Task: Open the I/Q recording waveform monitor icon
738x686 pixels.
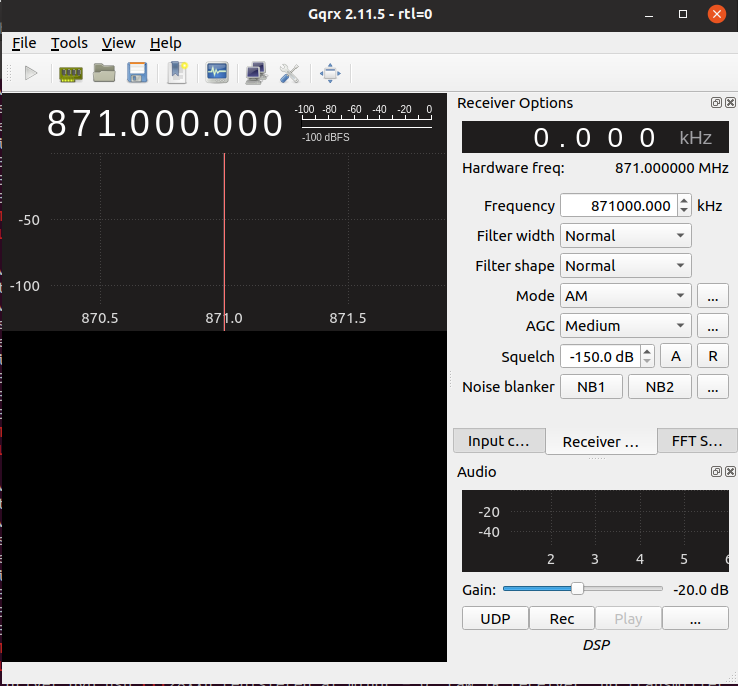Action: [217, 73]
